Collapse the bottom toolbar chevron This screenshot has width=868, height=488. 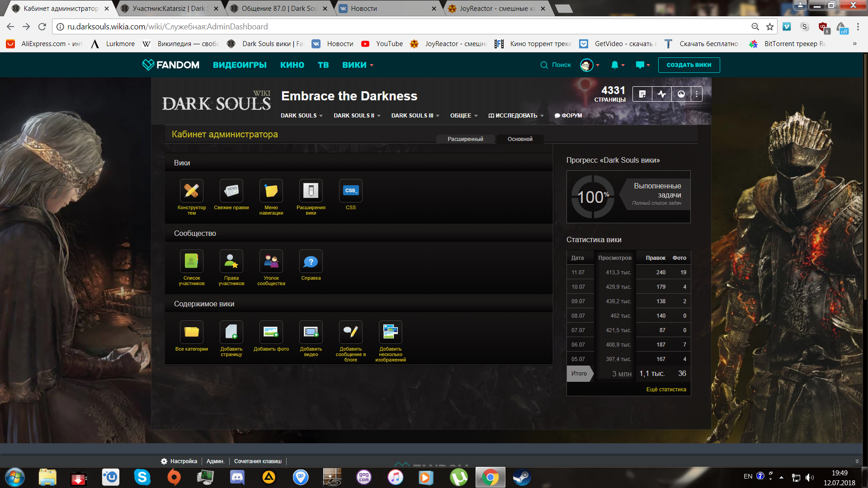857,461
